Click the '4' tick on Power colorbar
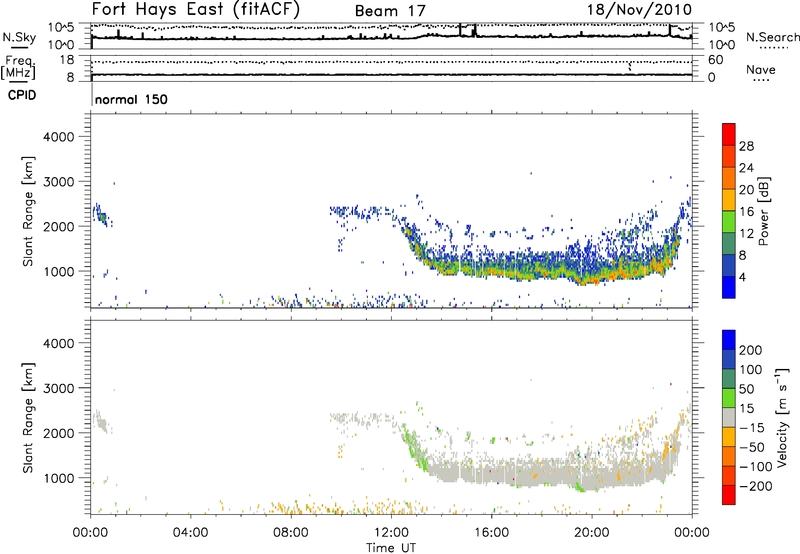The height and width of the screenshot is (554, 800). tap(742, 278)
